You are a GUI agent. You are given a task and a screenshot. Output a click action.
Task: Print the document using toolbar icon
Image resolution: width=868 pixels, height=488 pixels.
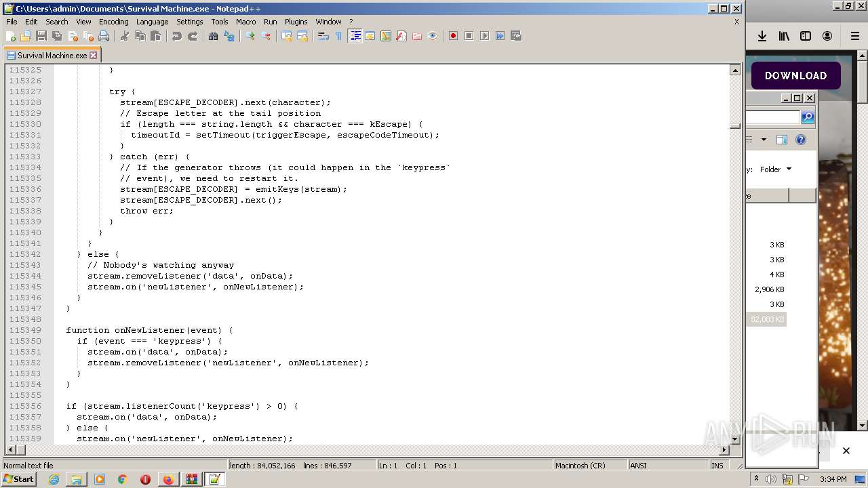click(x=104, y=36)
